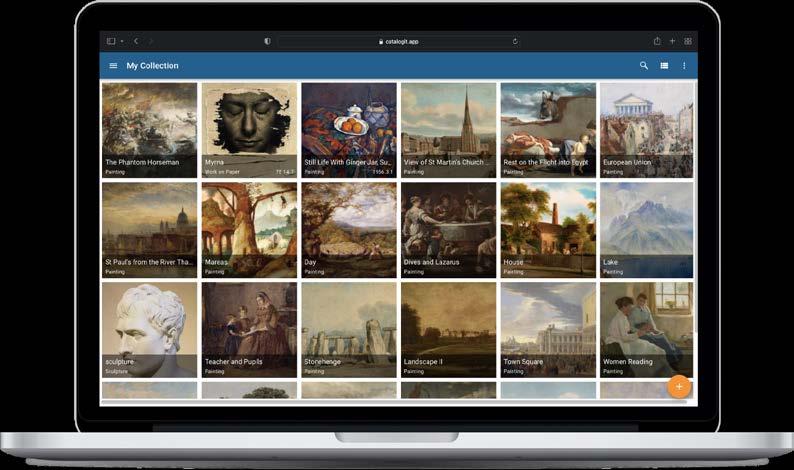Open the Town Square painting
The image size is (794, 470).
548,330
